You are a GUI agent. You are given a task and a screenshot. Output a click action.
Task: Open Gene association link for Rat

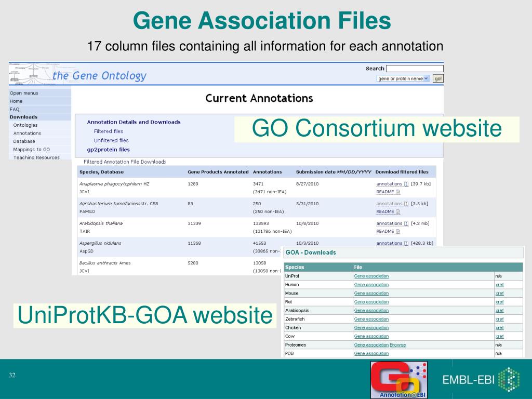(371, 302)
